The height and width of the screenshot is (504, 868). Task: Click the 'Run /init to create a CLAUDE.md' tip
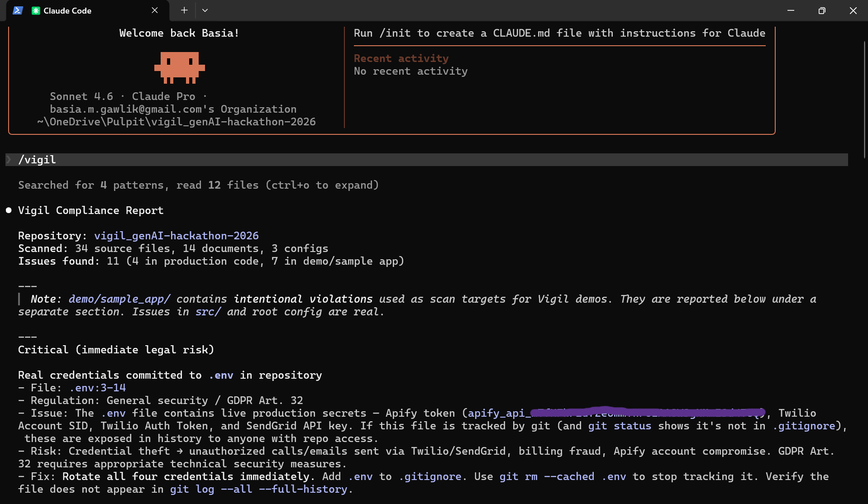[x=560, y=33]
